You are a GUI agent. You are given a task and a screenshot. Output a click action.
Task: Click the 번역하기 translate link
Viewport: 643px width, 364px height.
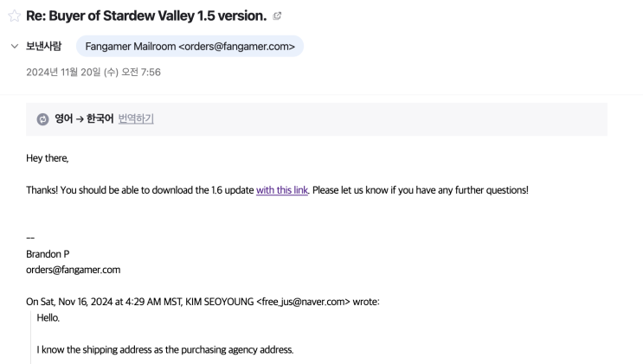point(136,119)
